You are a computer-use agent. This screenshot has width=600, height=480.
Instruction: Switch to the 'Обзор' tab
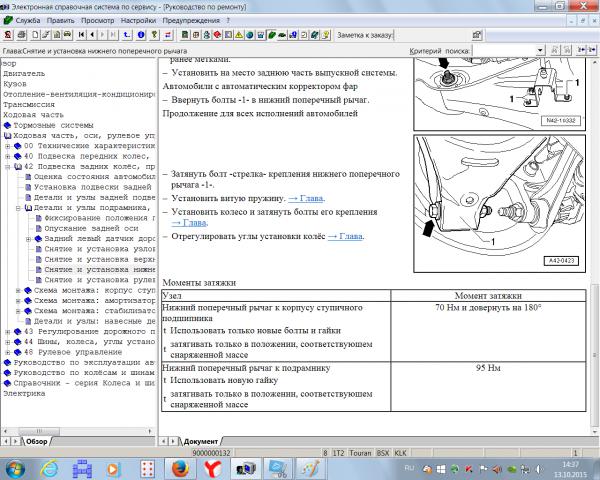[37, 441]
